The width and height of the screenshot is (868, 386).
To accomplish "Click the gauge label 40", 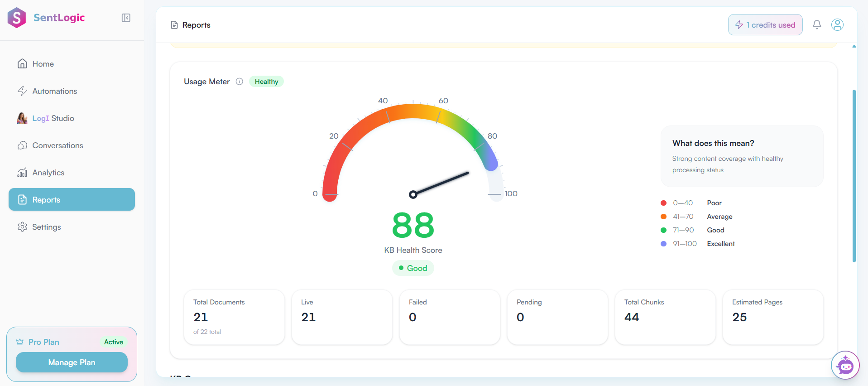I will (x=383, y=101).
